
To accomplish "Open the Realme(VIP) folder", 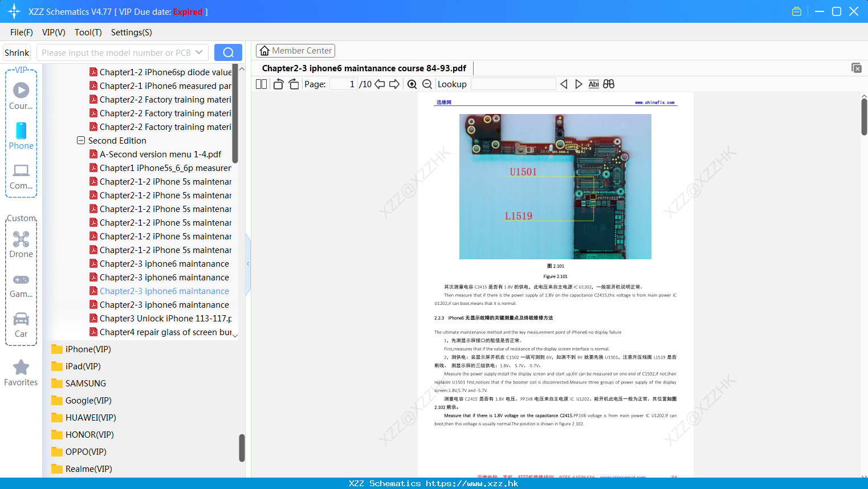I will point(81,468).
